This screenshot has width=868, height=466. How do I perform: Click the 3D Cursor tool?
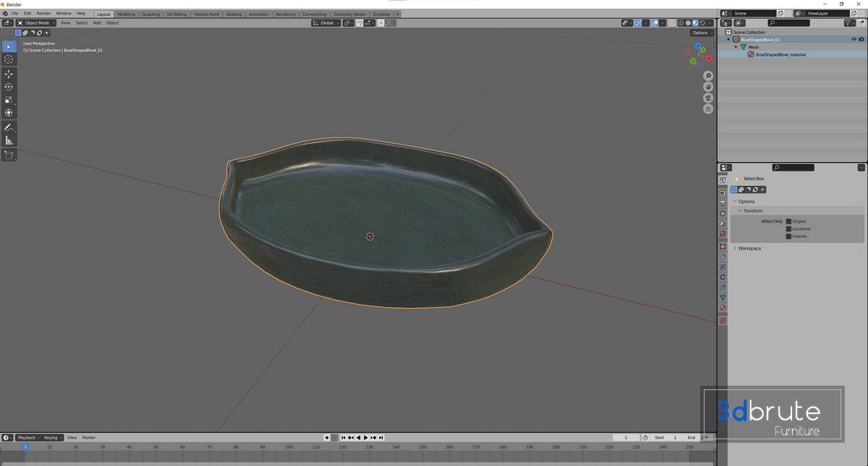pos(9,59)
